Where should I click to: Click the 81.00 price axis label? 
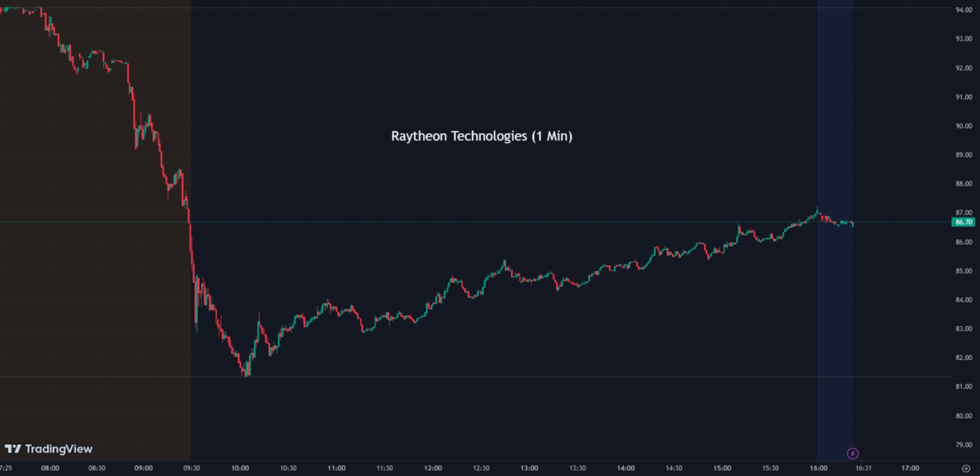[x=963, y=387]
